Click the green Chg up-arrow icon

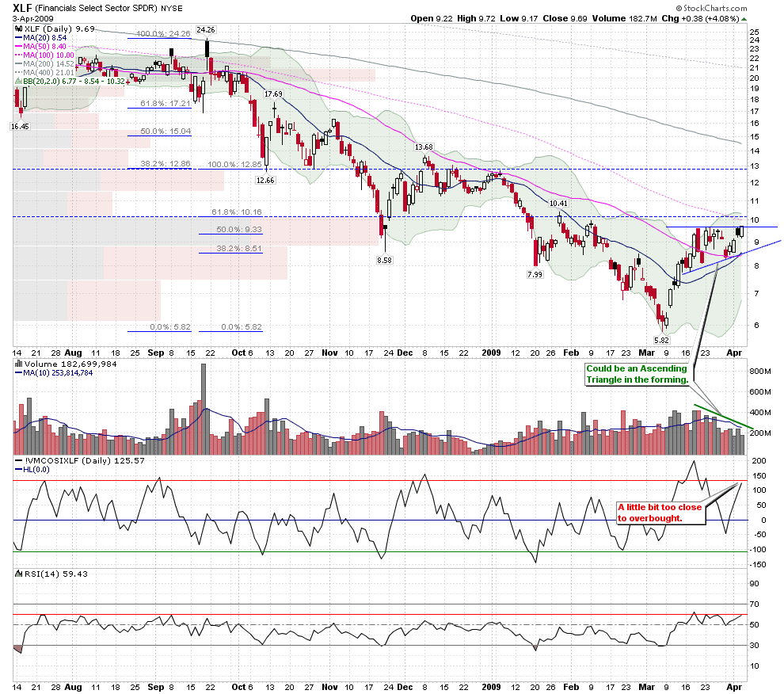(x=744, y=19)
